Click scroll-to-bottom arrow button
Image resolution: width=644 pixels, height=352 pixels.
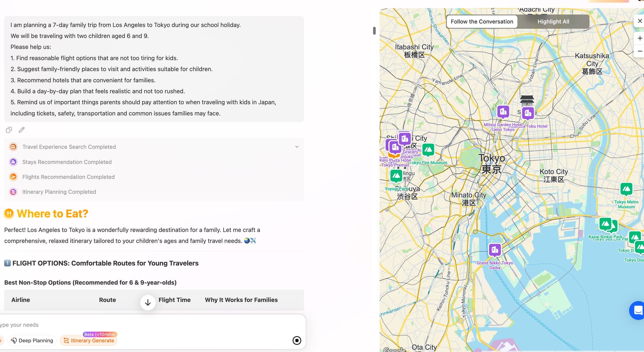148,302
